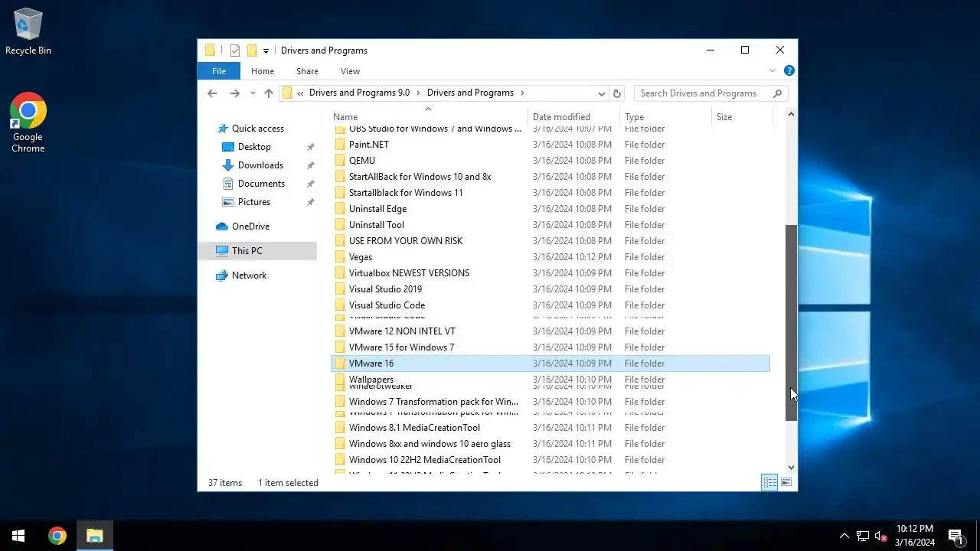Click the muted volume tray icon
The width and height of the screenshot is (980, 551).
(881, 536)
